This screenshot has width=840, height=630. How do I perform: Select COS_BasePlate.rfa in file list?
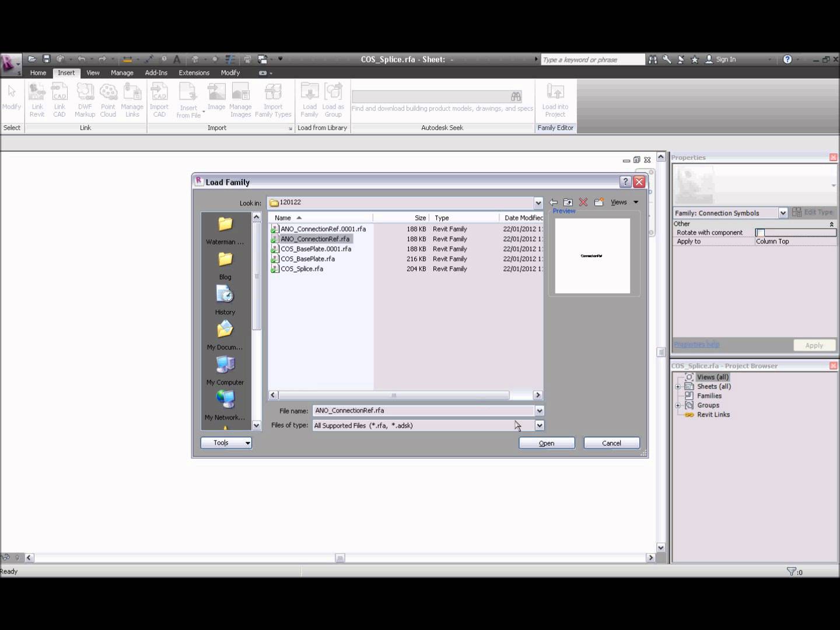pos(307,259)
